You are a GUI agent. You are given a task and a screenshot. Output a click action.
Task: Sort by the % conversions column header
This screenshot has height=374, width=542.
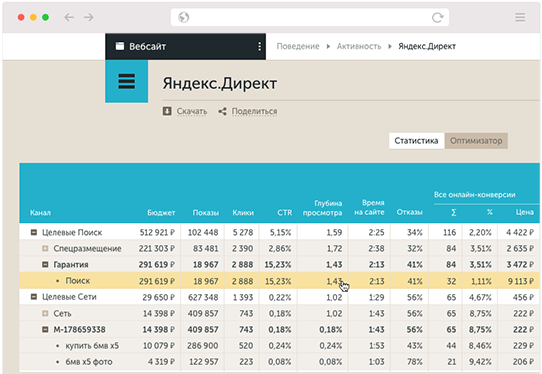(x=489, y=212)
